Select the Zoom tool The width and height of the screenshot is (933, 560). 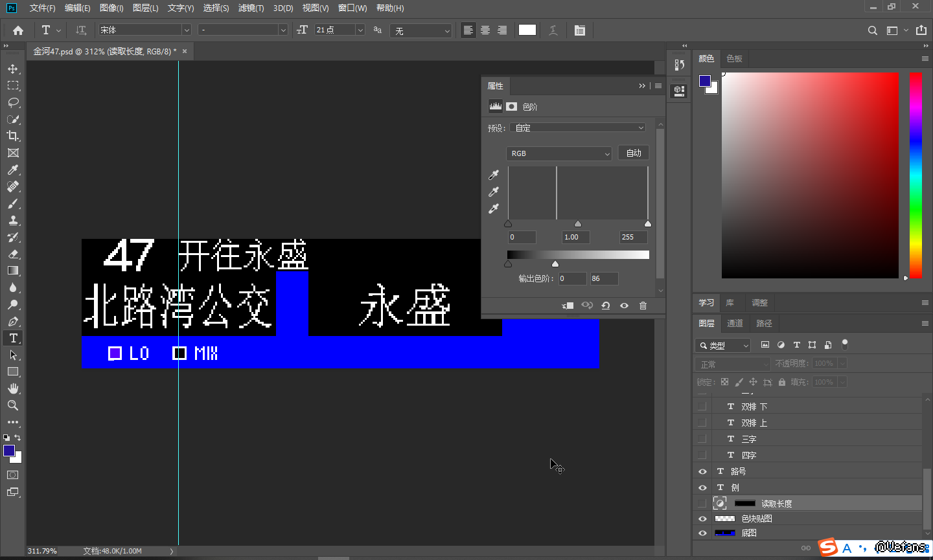pyautogui.click(x=13, y=405)
